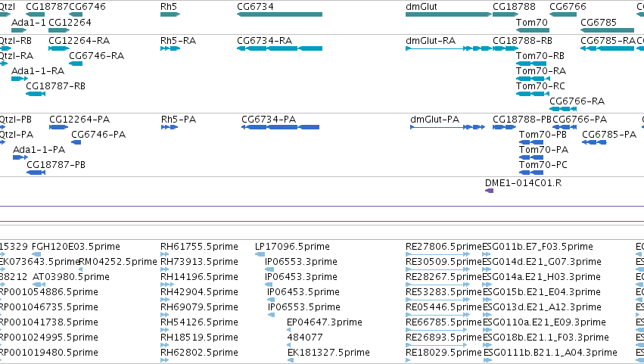Click the RE27806.5prime EST label
Viewport: 644px width, 364px height.
click(x=443, y=247)
